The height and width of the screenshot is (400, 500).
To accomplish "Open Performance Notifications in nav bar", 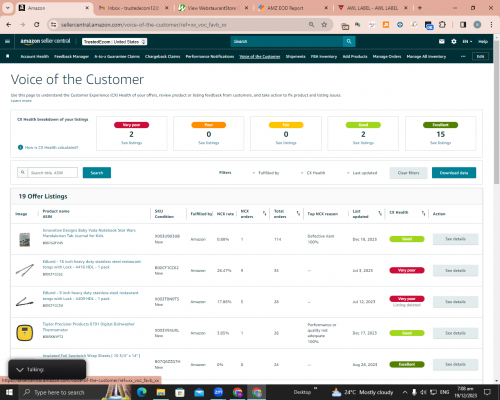I will (x=210, y=56).
